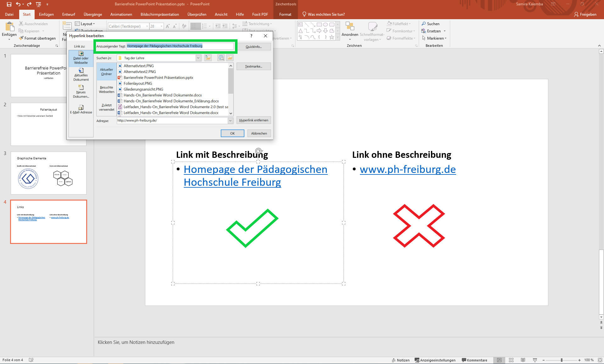The height and width of the screenshot is (364, 604).
Task: Open the Ersetzen dropdown arrow
Action: tap(445, 31)
